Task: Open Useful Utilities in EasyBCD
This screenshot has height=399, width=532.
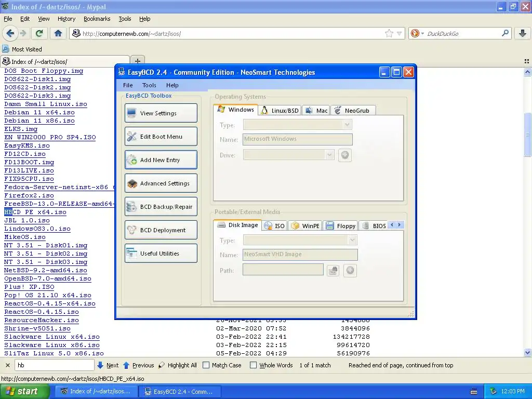Action: 161,254
